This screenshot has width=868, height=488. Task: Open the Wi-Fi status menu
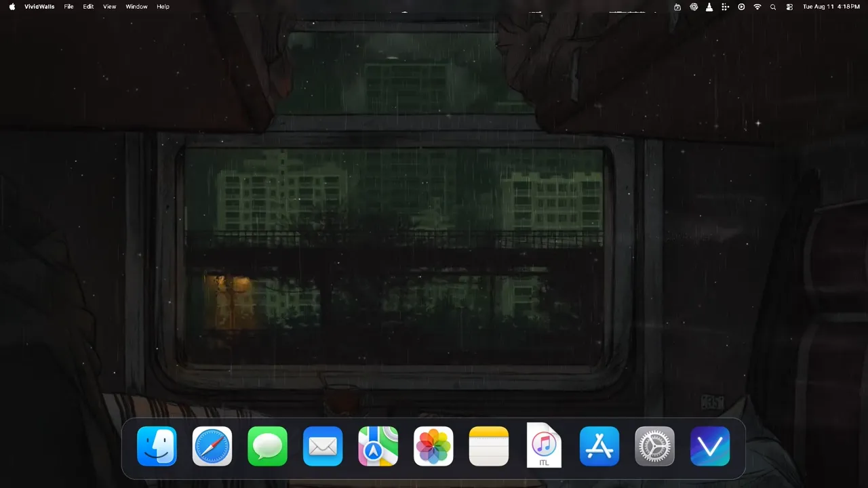[x=757, y=7]
